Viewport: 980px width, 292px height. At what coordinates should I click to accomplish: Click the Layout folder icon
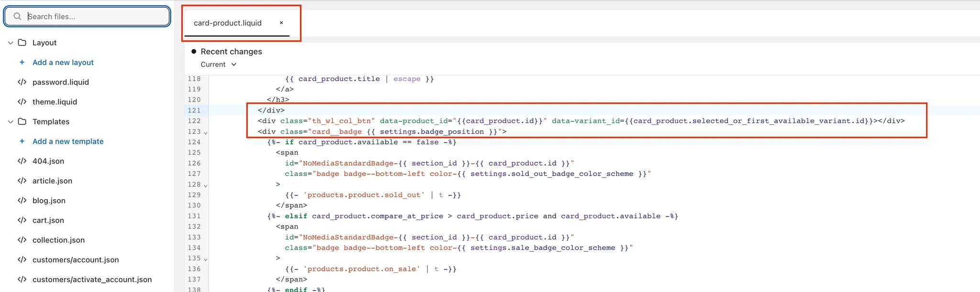coord(22,43)
